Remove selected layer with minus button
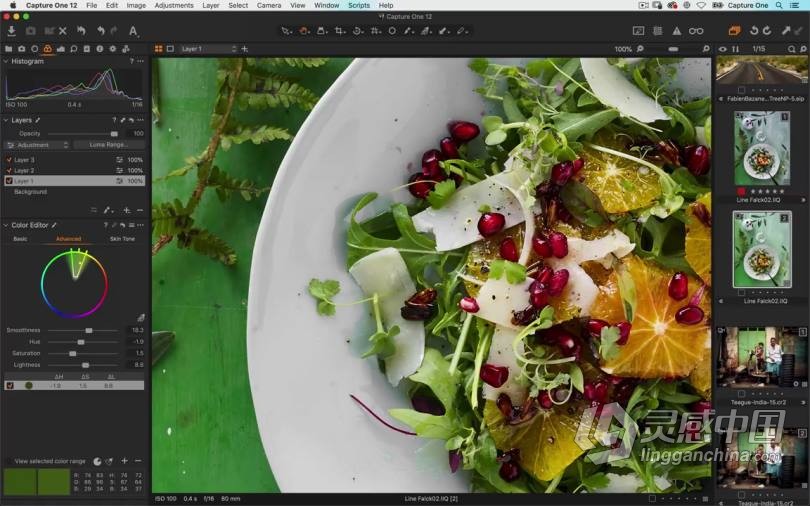Screen dimensions: 810x506 139,211
